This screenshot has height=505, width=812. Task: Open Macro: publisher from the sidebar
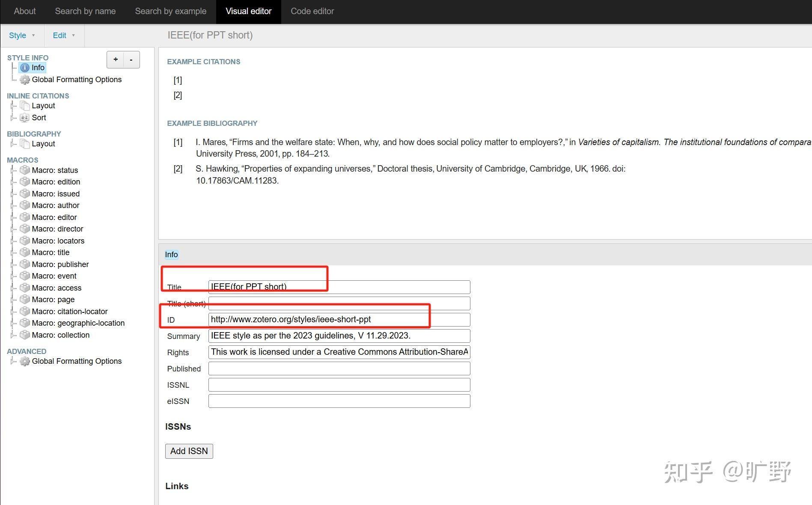click(x=60, y=264)
